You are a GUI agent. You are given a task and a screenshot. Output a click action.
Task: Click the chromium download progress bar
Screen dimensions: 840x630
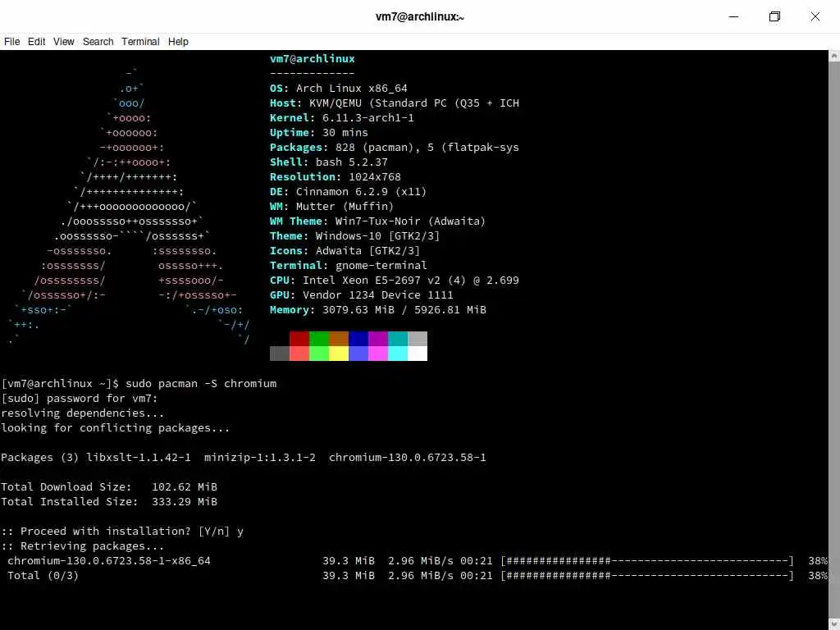coord(647,561)
